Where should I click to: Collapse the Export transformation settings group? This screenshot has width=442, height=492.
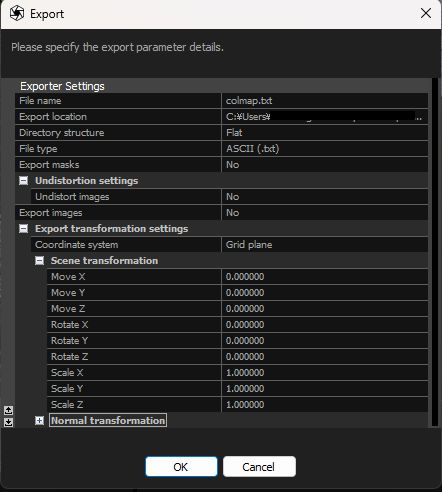tap(23, 229)
